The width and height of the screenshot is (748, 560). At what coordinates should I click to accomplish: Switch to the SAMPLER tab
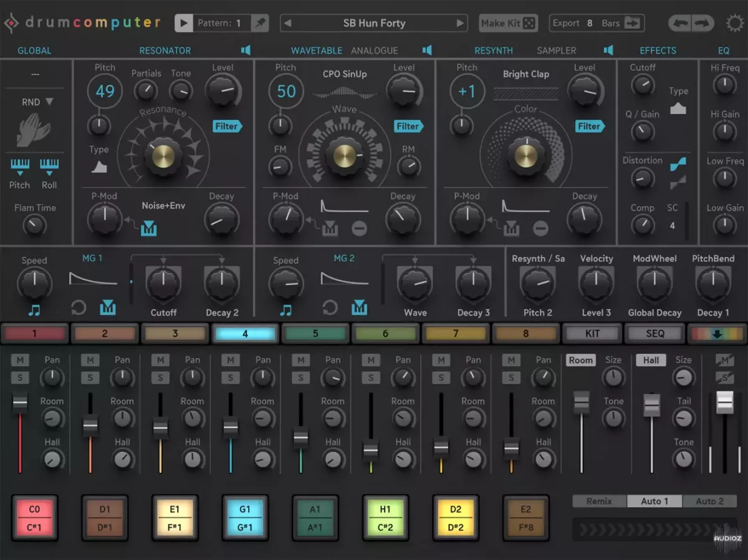coord(557,51)
